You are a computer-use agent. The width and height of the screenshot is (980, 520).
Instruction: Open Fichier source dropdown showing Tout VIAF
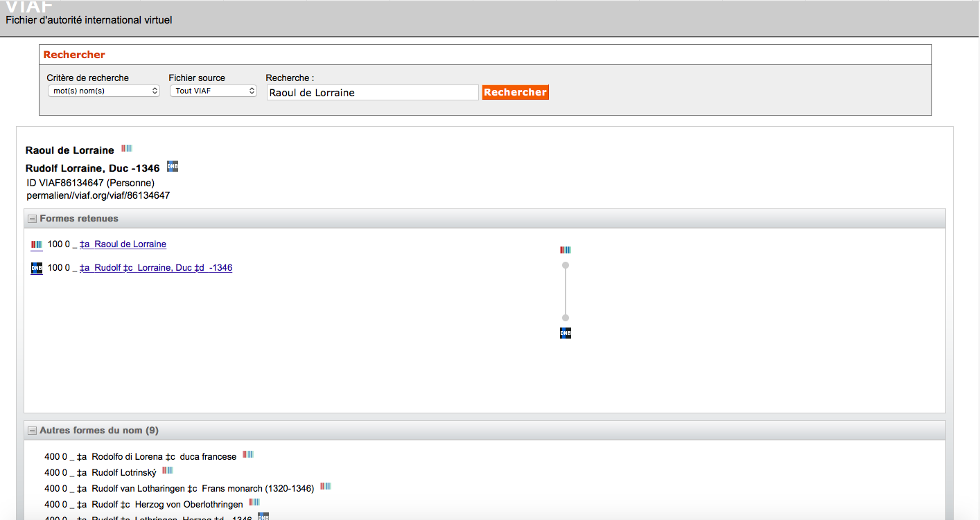213,91
